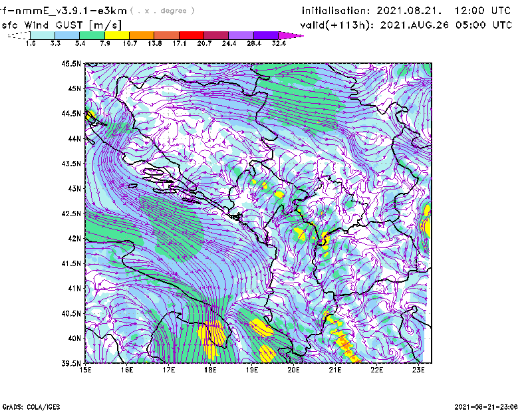Click the 20E longitude label
The height and width of the screenshot is (411, 532).
click(x=293, y=370)
